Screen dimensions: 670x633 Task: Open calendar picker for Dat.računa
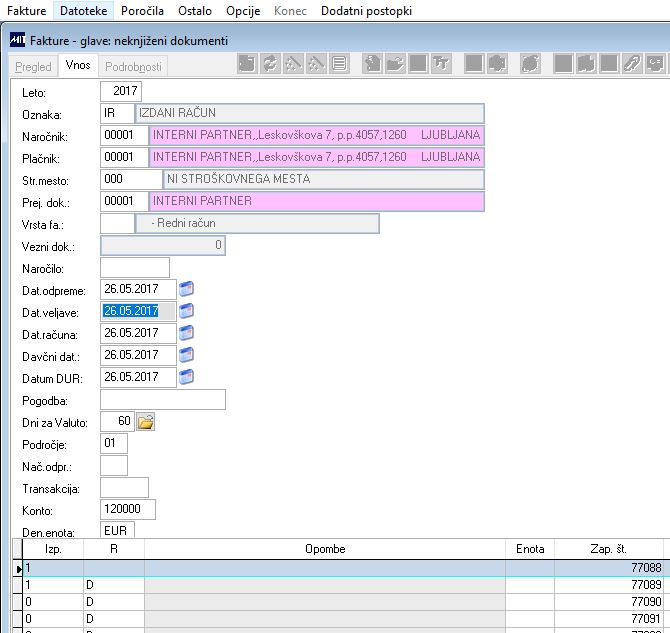(186, 333)
